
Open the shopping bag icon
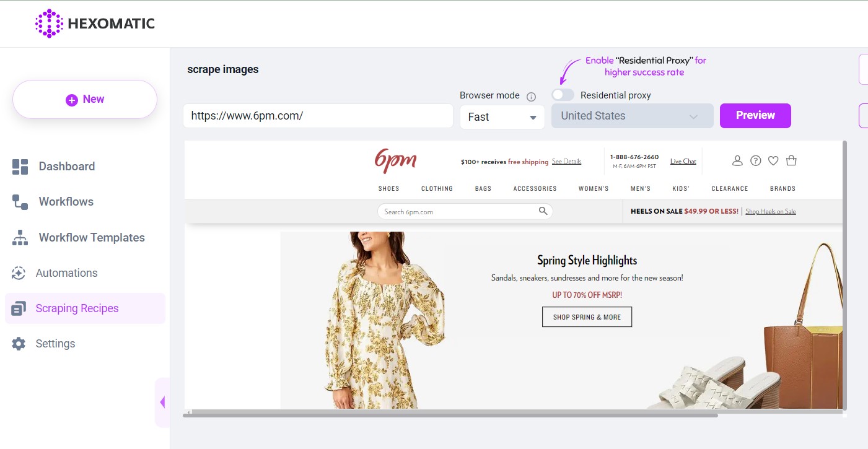pyautogui.click(x=791, y=160)
